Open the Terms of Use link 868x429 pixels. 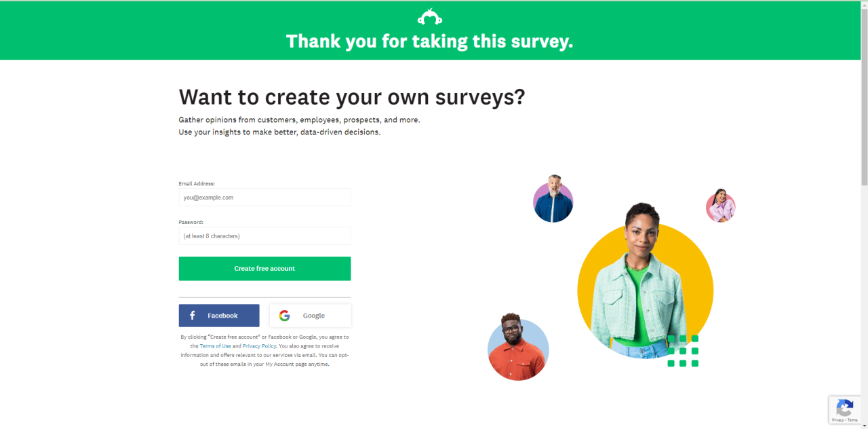pyautogui.click(x=215, y=346)
